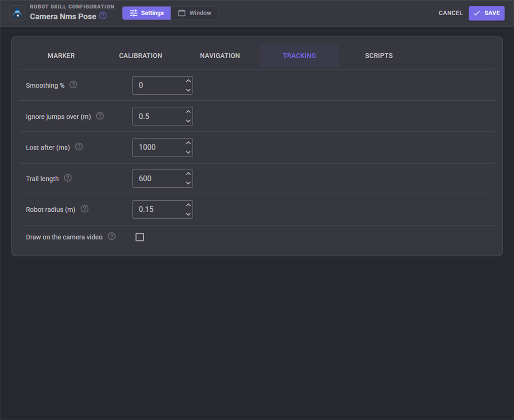Open Smoothing % help icon
Screen dimensions: 514x420
[x=73, y=85]
